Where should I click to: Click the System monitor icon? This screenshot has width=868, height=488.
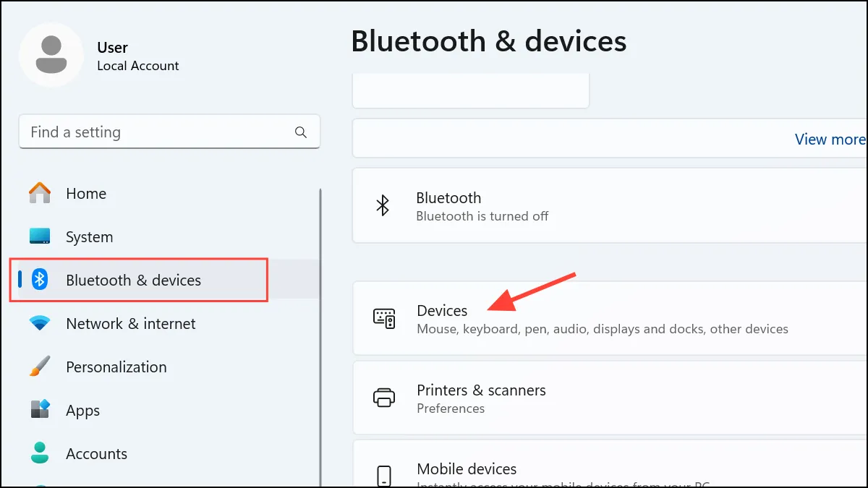pos(40,236)
